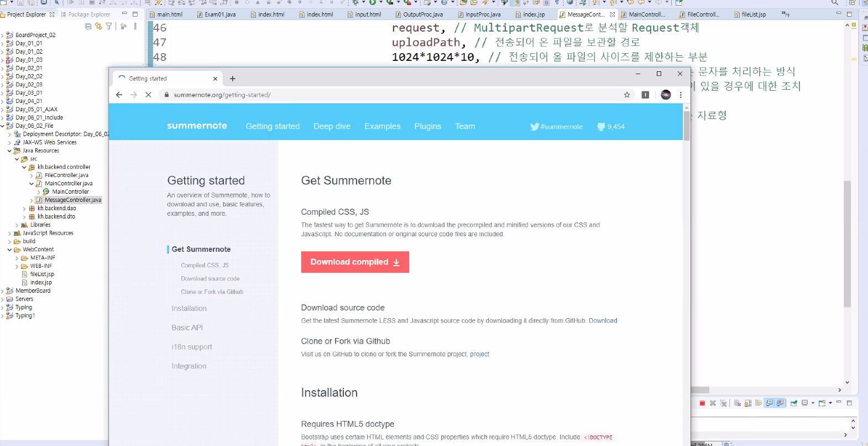Open the GitHub stars 9,454 link

pyautogui.click(x=611, y=127)
